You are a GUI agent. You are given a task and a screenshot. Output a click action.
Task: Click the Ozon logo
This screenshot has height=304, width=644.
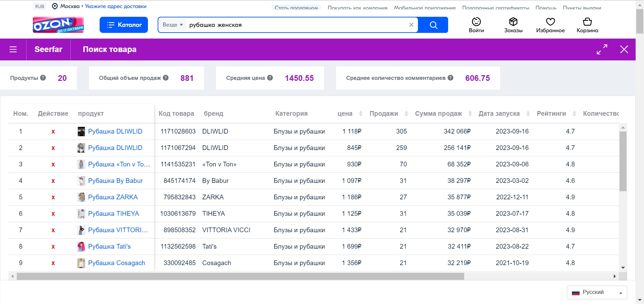tap(58, 25)
